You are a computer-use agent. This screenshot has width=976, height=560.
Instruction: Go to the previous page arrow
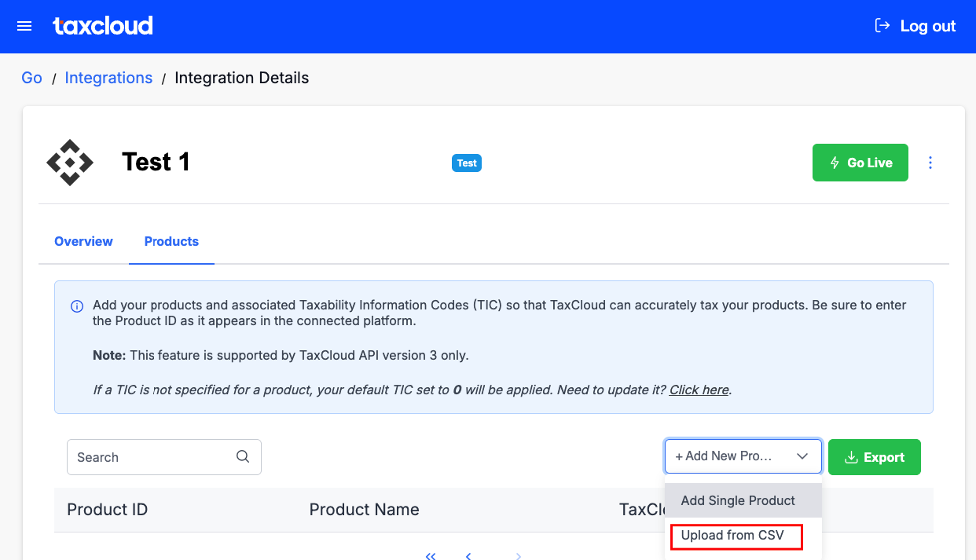468,555
